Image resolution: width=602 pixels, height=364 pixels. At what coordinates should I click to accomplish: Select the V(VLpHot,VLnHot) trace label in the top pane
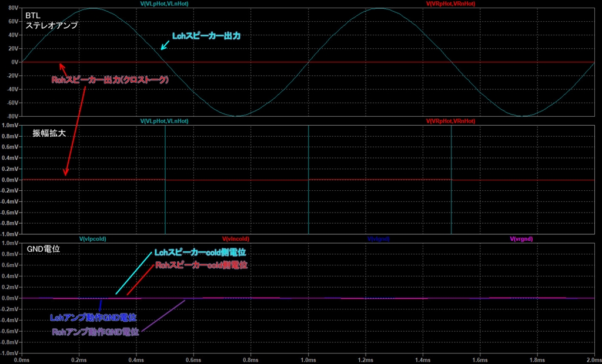coord(165,4)
